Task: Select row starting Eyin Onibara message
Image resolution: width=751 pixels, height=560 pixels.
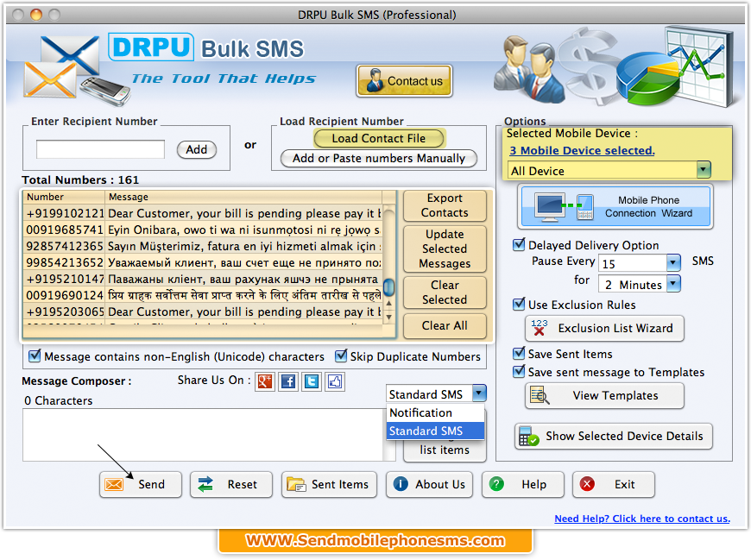Action: [203, 230]
